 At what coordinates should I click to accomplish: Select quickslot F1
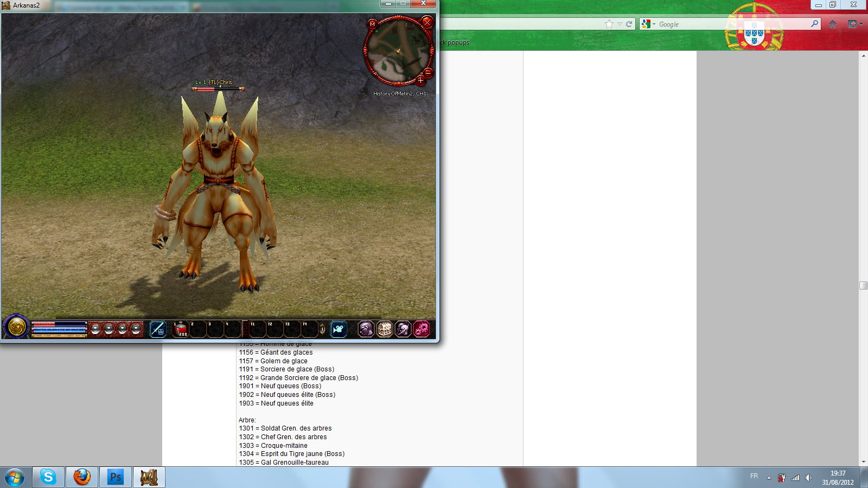(258, 329)
